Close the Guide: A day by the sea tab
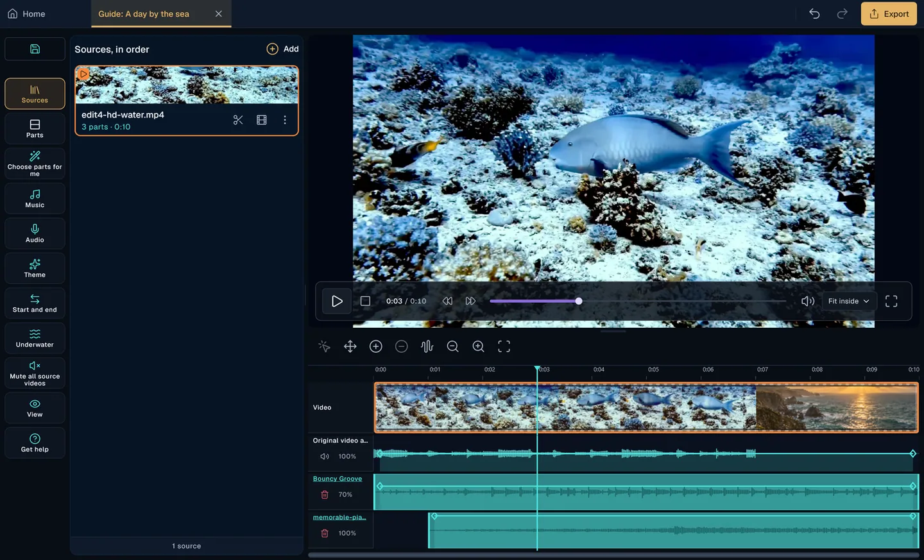Image resolution: width=924 pixels, height=560 pixels. tap(219, 13)
